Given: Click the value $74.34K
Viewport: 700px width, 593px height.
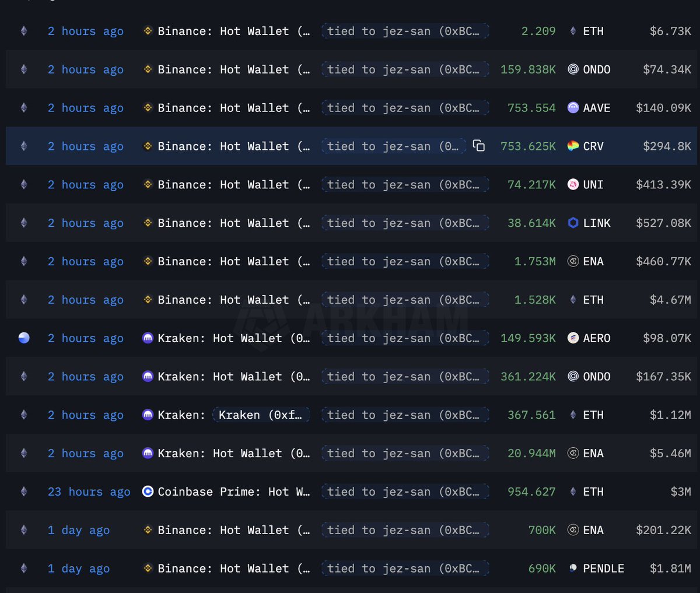Looking at the screenshot, I should [x=667, y=69].
